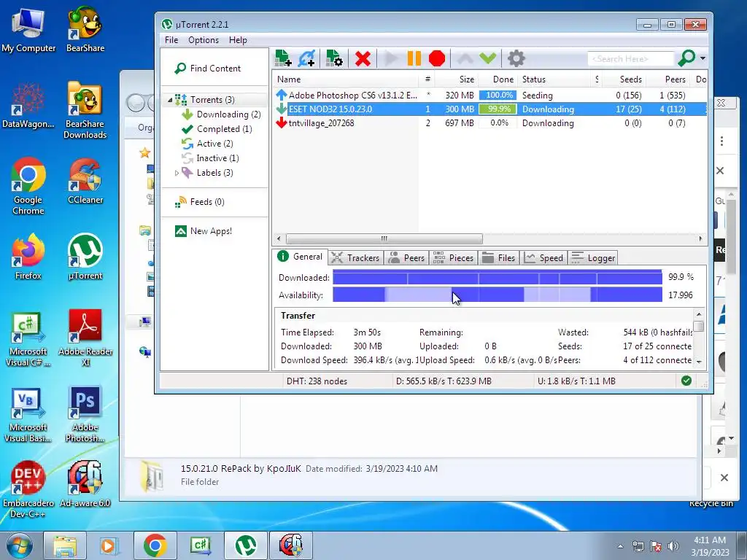Select the ESET NOD32 15.0.23.0 torrent
The image size is (747, 560).
[489, 109]
